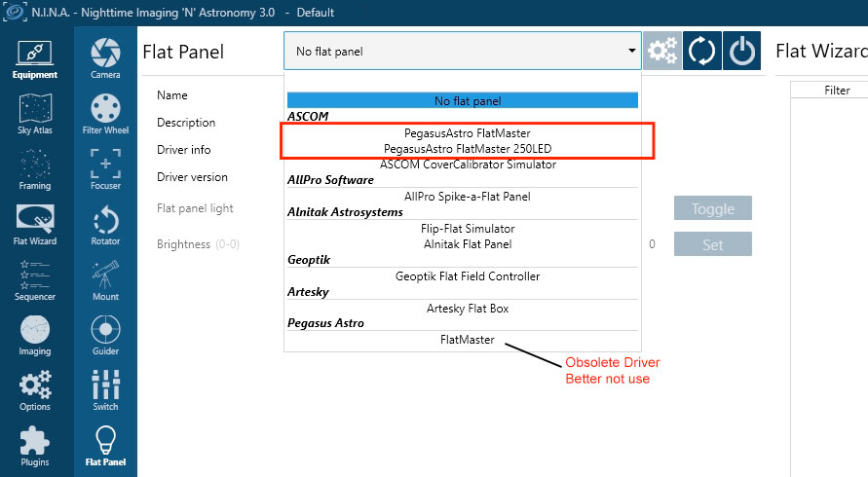Select AllPro Spike-a-Flat Panel
This screenshot has width=868, height=477.
468,197
